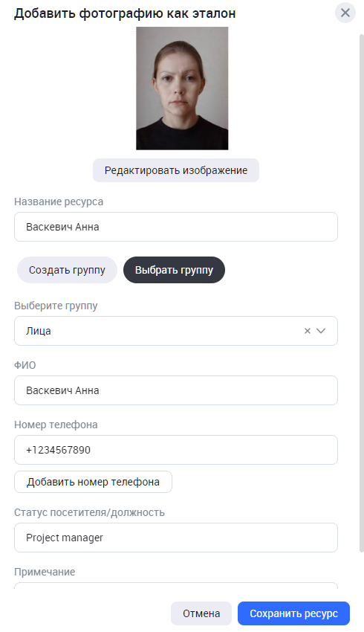Switch to Создать группу mode
Image resolution: width=364 pixels, height=632 pixels.
click(x=67, y=270)
